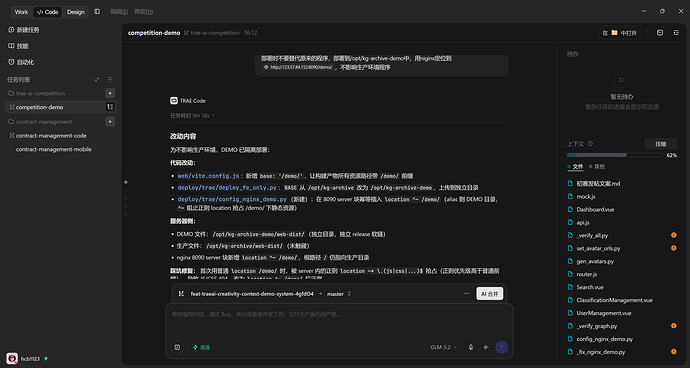
Task: Open the web/vite.config.js link
Action: click(208, 176)
